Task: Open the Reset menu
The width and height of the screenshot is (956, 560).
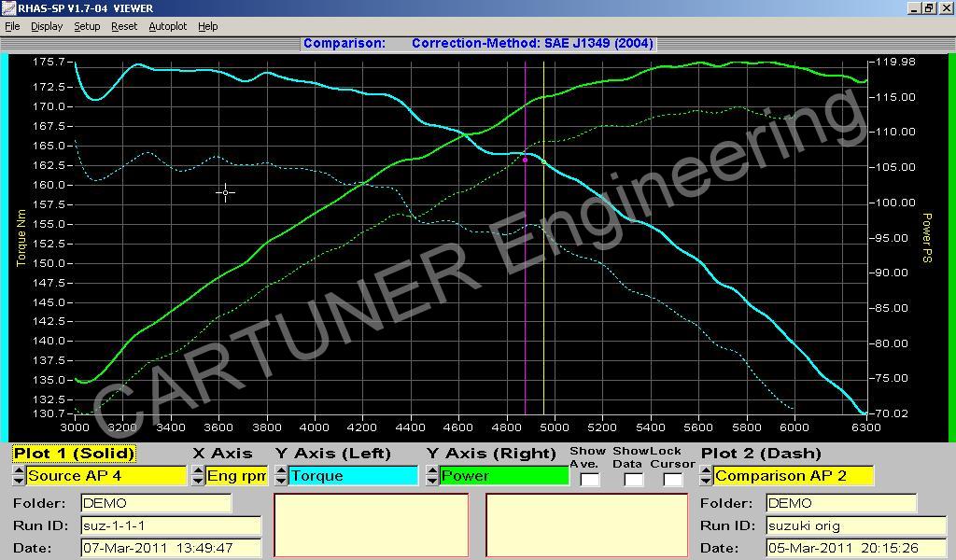Action: click(x=124, y=26)
